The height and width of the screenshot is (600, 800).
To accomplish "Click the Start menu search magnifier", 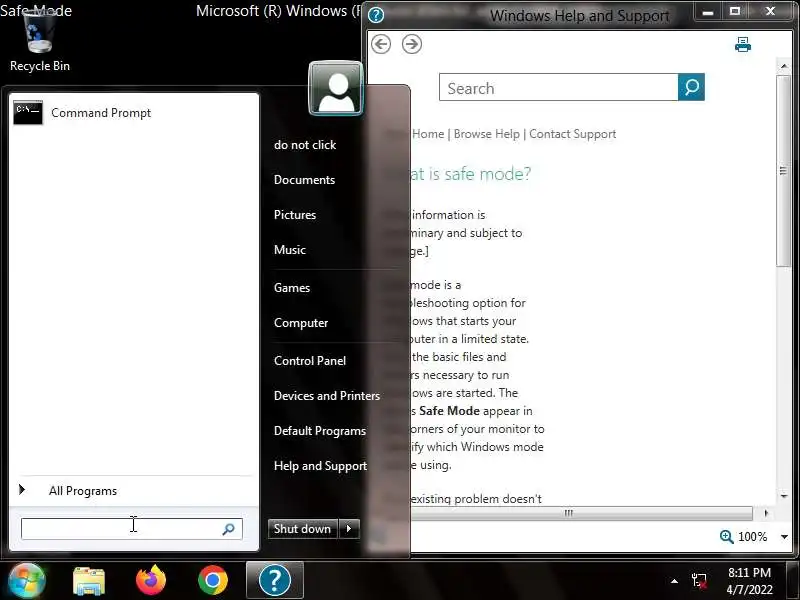I will [x=229, y=529].
